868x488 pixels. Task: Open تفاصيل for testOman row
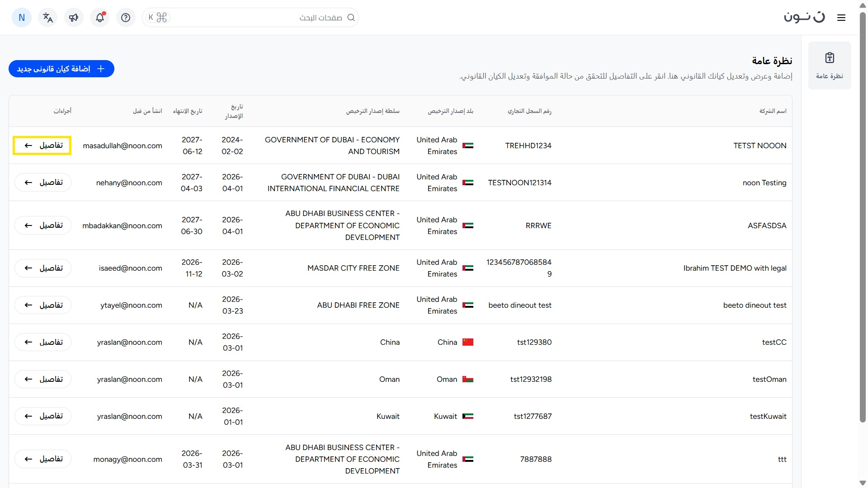pyautogui.click(x=42, y=379)
